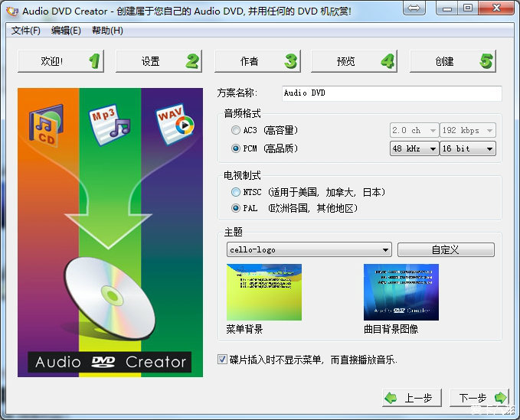Minimize the Audio DVD Creator window
This screenshot has height=420, width=520.
[447, 8]
